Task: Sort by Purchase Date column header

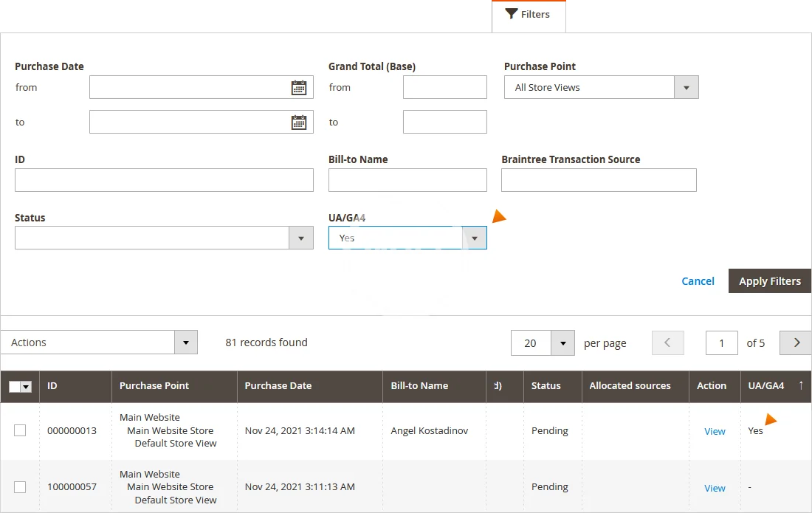Action: click(278, 385)
